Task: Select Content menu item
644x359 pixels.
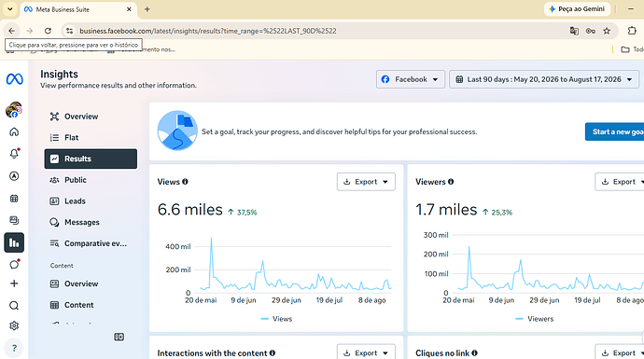Action: point(91,305)
